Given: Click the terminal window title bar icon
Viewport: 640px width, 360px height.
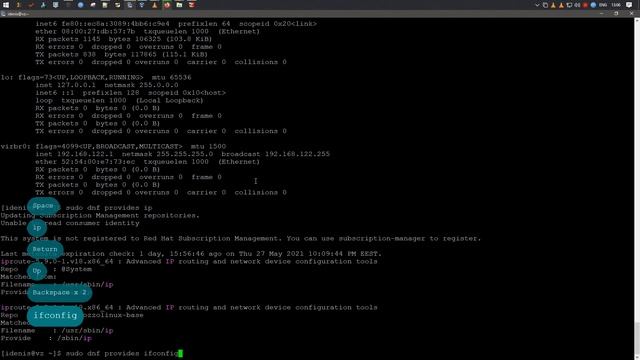Looking at the screenshot, I should [x=3, y=14].
